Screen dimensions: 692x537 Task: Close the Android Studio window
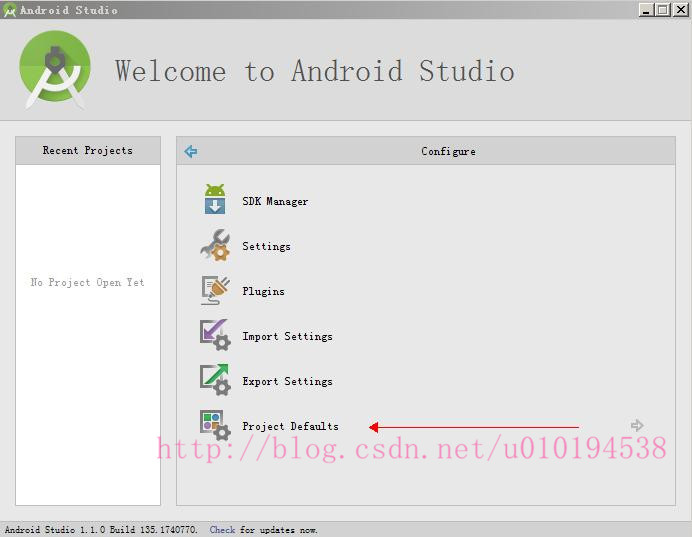coord(681,10)
